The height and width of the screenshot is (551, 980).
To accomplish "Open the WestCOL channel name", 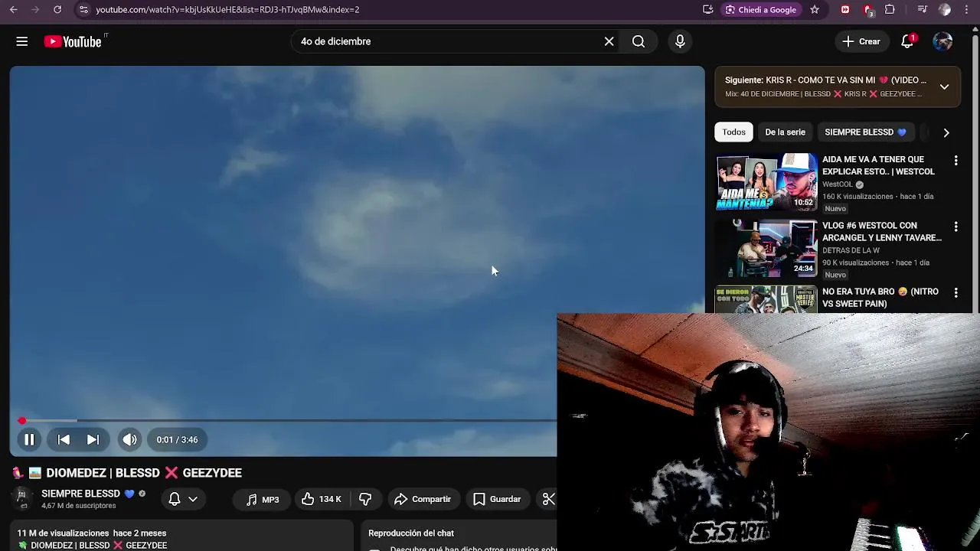I will (838, 184).
